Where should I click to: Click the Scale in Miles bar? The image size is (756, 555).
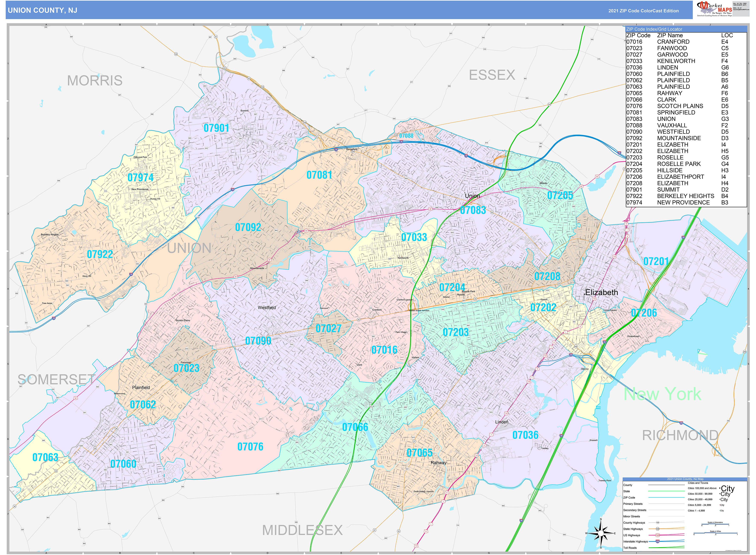(715, 533)
